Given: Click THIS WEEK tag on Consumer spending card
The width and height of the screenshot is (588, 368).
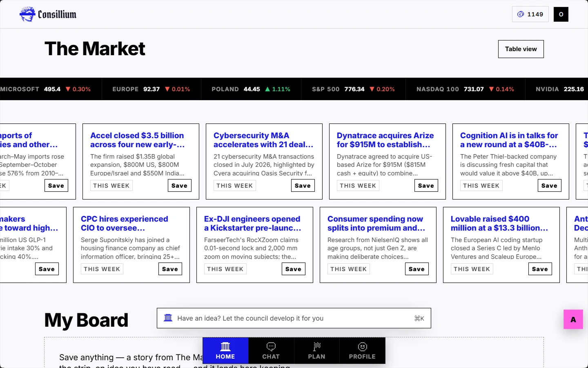Looking at the screenshot, I should click(348, 269).
